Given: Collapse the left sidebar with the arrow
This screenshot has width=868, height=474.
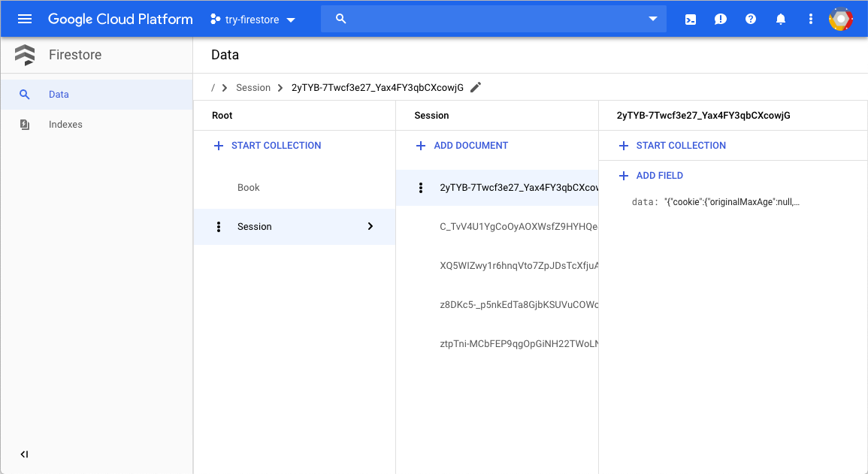Looking at the screenshot, I should pyautogui.click(x=24, y=454).
